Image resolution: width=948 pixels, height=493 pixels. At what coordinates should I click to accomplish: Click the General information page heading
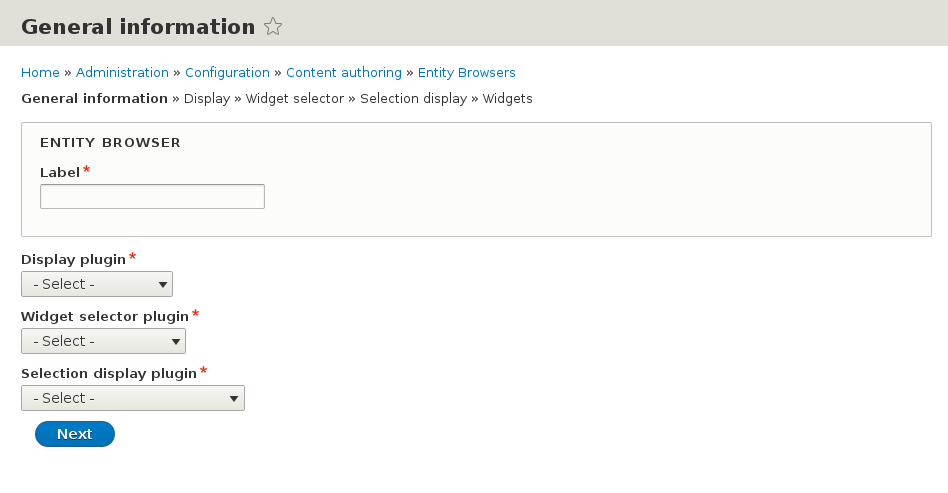pyautogui.click(x=138, y=27)
